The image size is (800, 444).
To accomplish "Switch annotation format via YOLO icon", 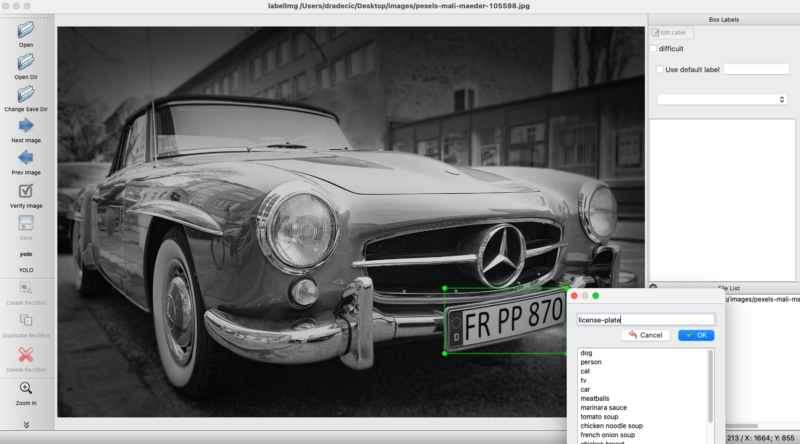I will pyautogui.click(x=26, y=255).
